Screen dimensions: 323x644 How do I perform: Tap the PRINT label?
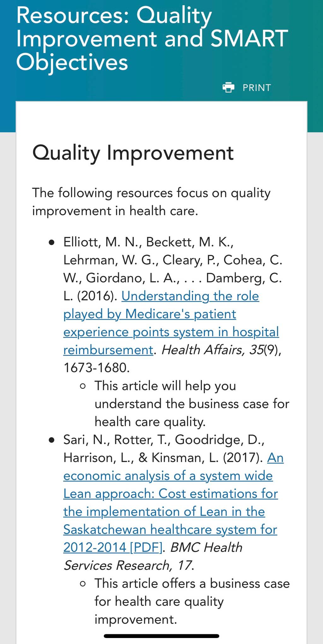pyautogui.click(x=257, y=88)
